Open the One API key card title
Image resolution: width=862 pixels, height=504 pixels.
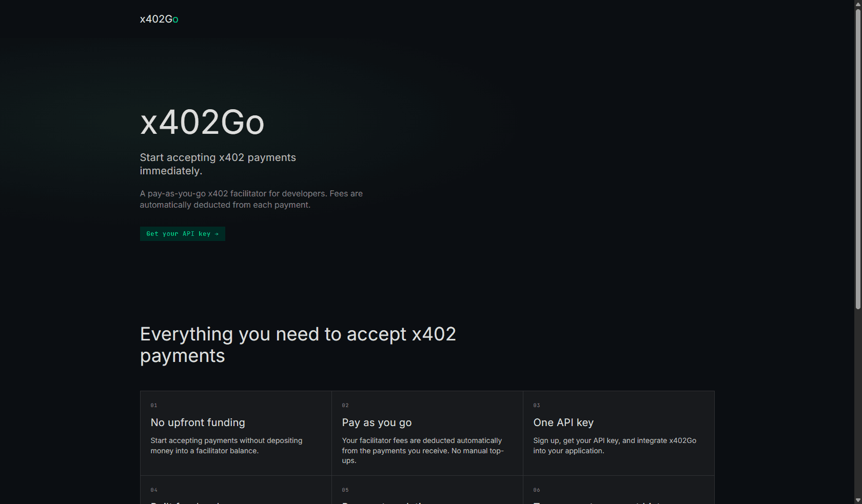pyautogui.click(x=563, y=422)
